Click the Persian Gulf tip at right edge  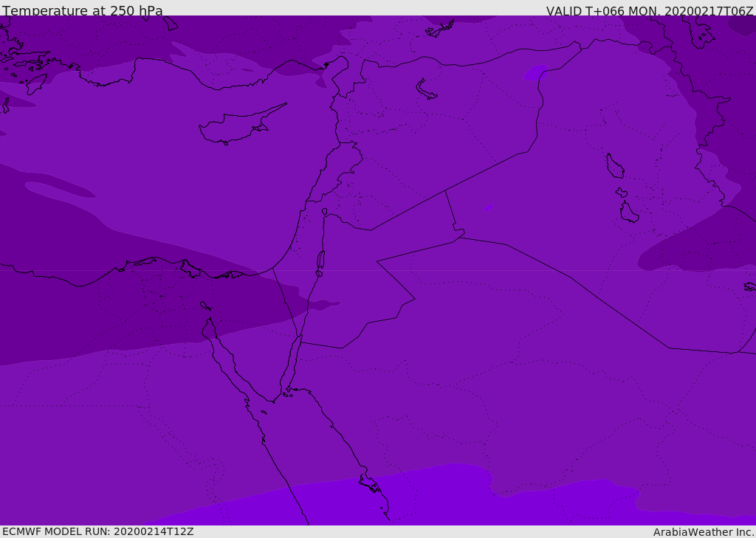pyautogui.click(x=749, y=286)
